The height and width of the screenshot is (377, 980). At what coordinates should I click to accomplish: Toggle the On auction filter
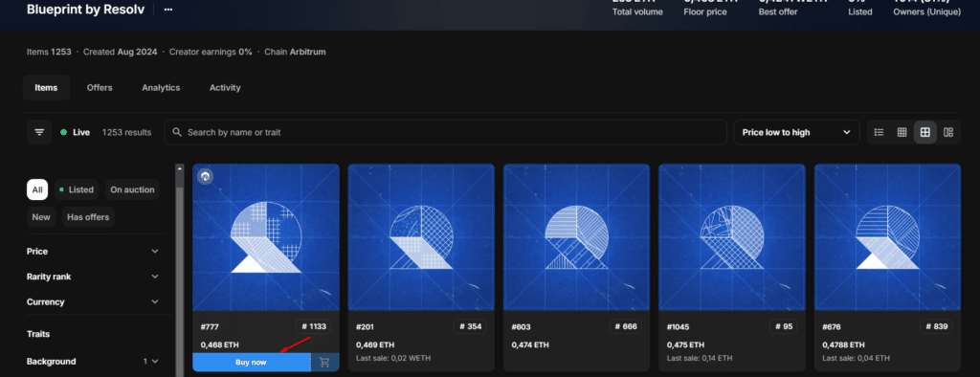point(132,189)
